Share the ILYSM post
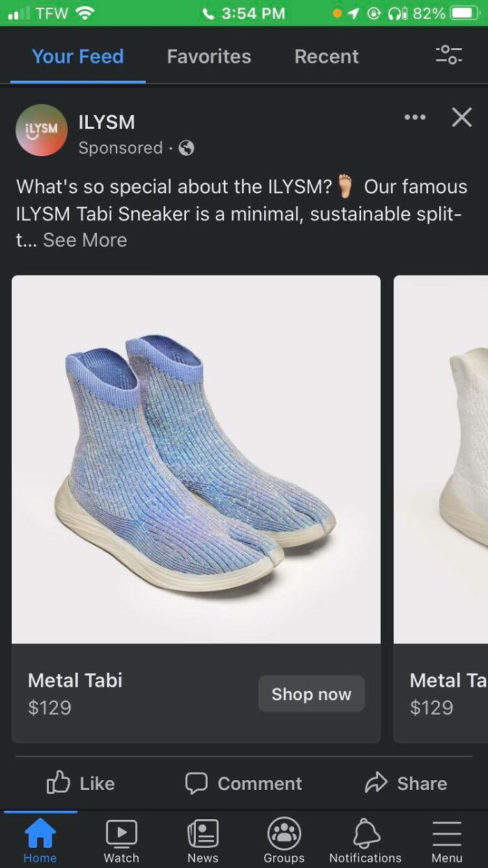Screen dimensions: 488x868 coord(406,784)
